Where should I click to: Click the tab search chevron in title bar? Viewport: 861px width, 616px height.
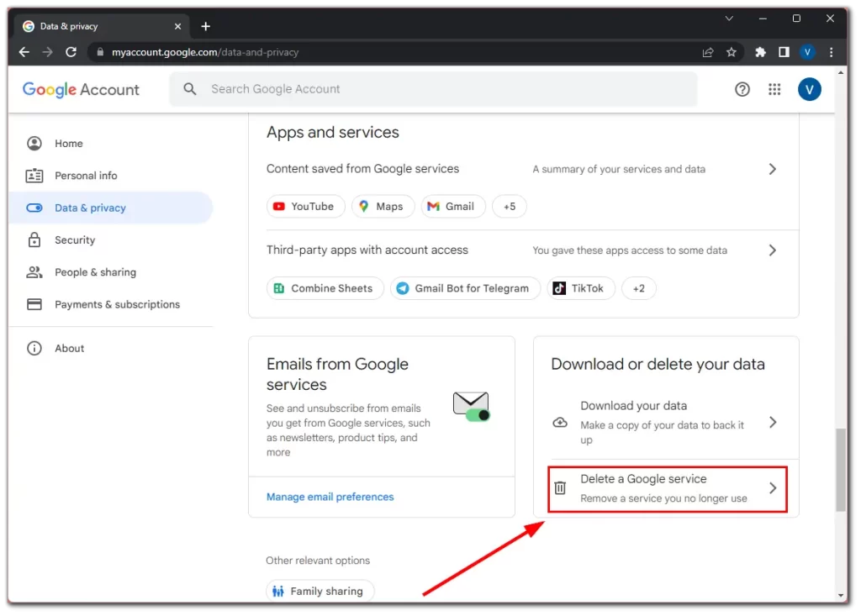[x=729, y=18]
